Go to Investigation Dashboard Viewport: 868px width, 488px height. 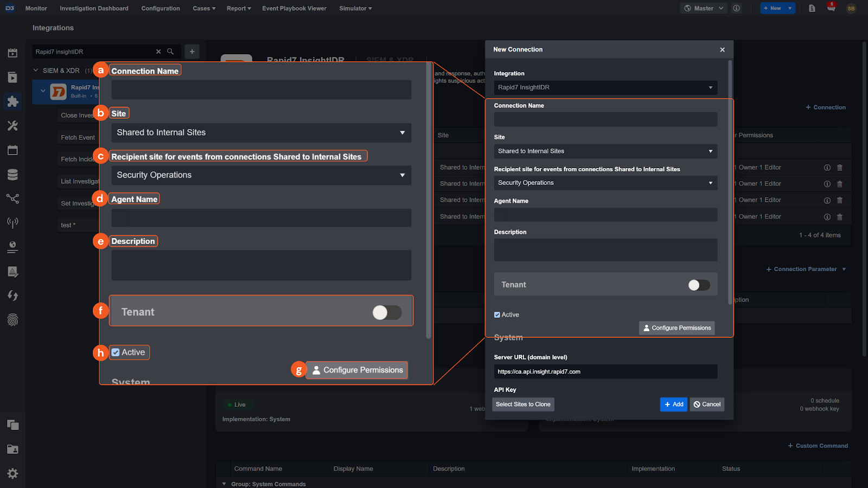coord(94,8)
